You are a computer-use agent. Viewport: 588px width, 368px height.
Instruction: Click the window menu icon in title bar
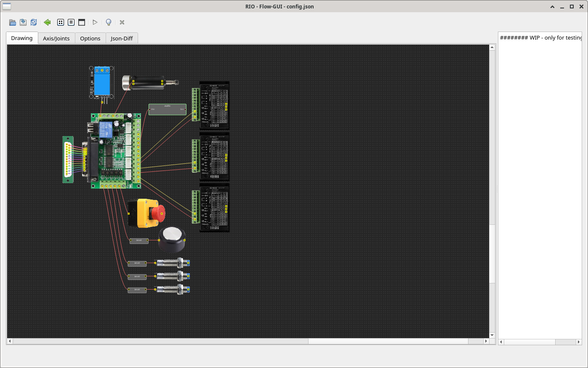coord(7,6)
